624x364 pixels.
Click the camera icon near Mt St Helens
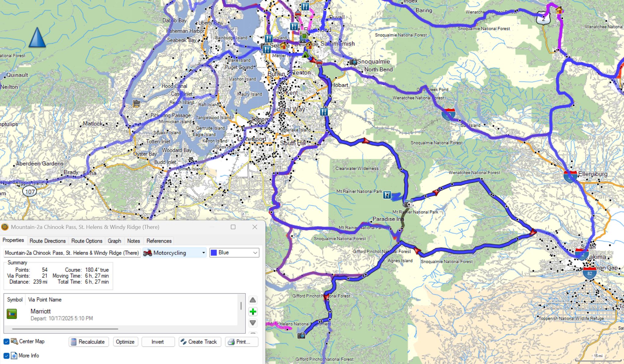pyautogui.click(x=301, y=336)
